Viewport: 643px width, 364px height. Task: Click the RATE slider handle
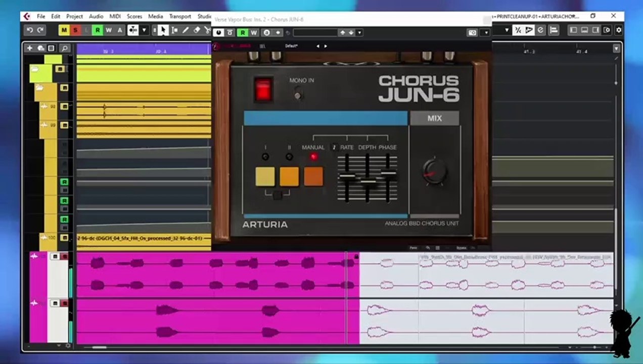pos(347,177)
